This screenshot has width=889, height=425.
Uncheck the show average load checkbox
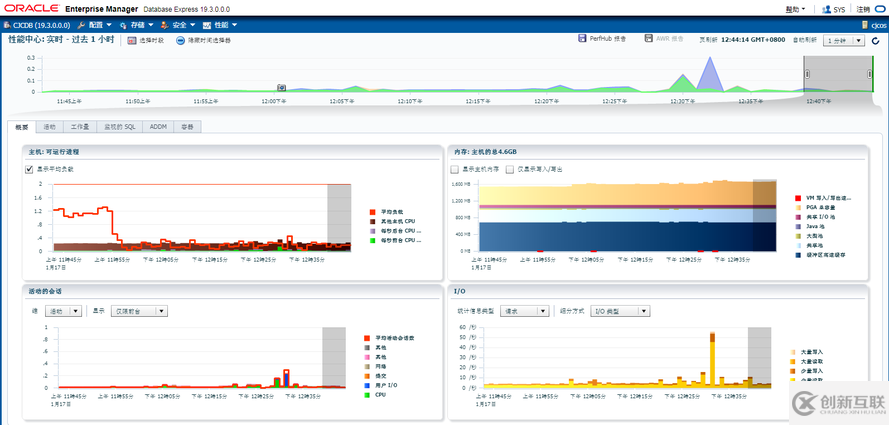tap(29, 169)
